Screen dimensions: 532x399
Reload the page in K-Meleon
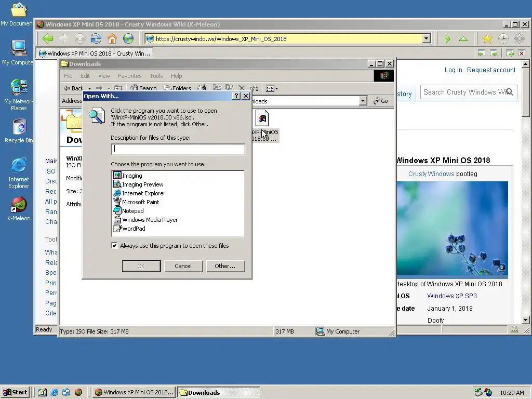coord(96,38)
